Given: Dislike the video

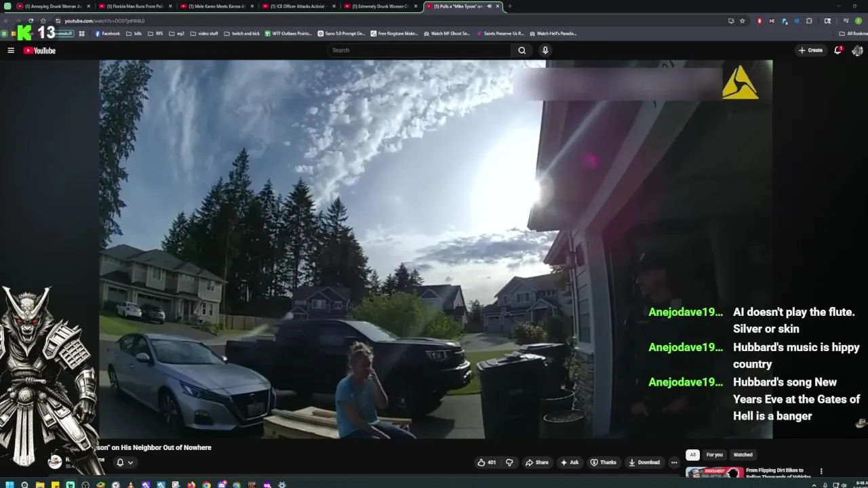Looking at the screenshot, I should [509, 462].
